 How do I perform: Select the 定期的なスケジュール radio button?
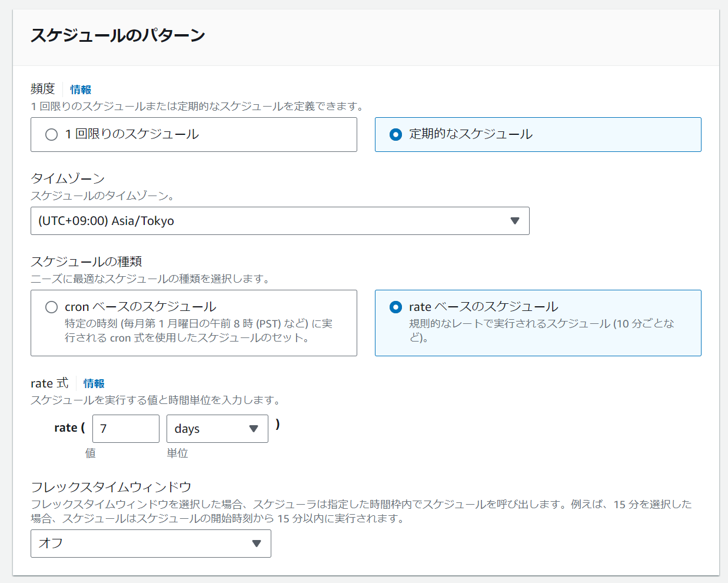pyautogui.click(x=395, y=134)
